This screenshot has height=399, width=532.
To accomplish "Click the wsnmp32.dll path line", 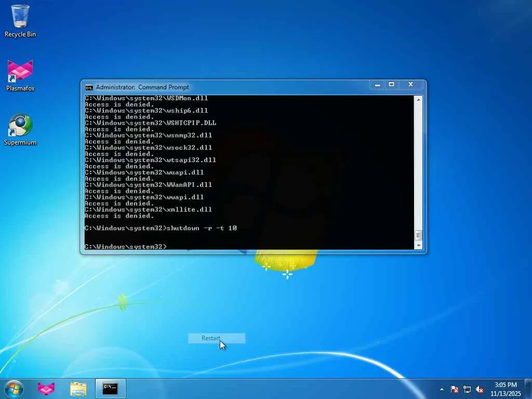I will [x=148, y=136].
